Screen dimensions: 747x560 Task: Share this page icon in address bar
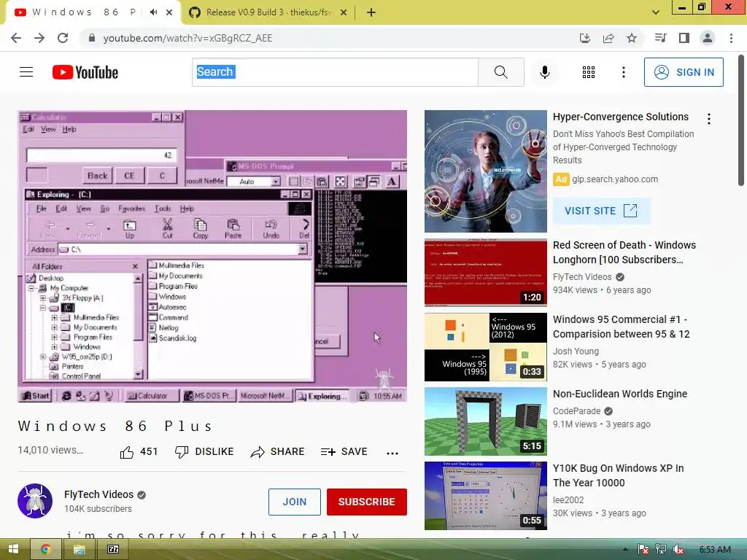click(x=608, y=38)
